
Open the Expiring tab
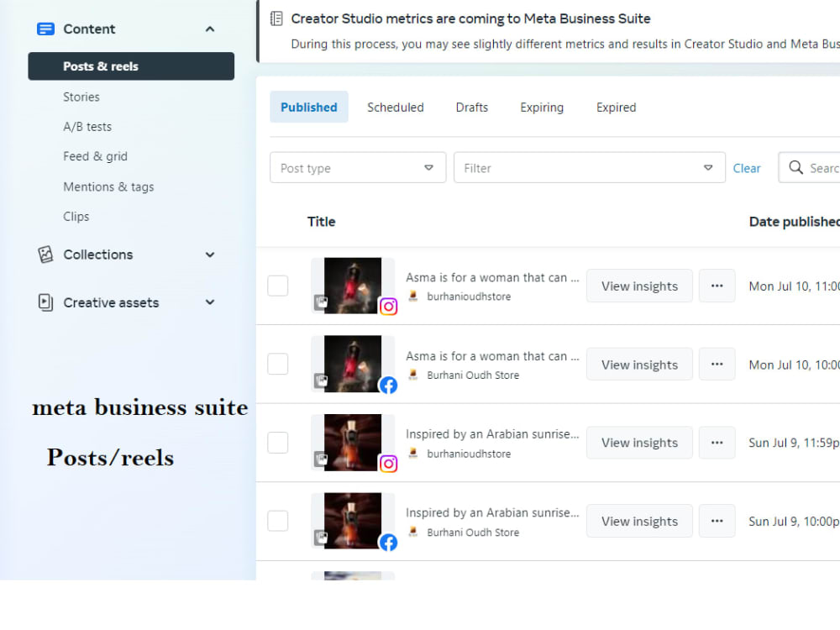coord(542,108)
